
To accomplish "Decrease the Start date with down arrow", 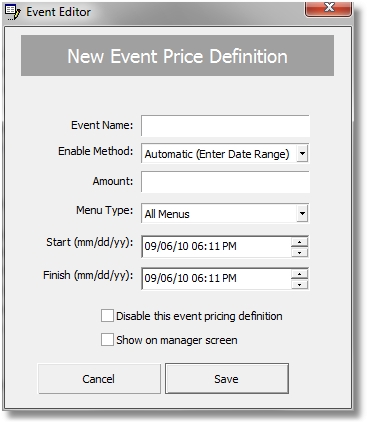I will pos(299,252).
